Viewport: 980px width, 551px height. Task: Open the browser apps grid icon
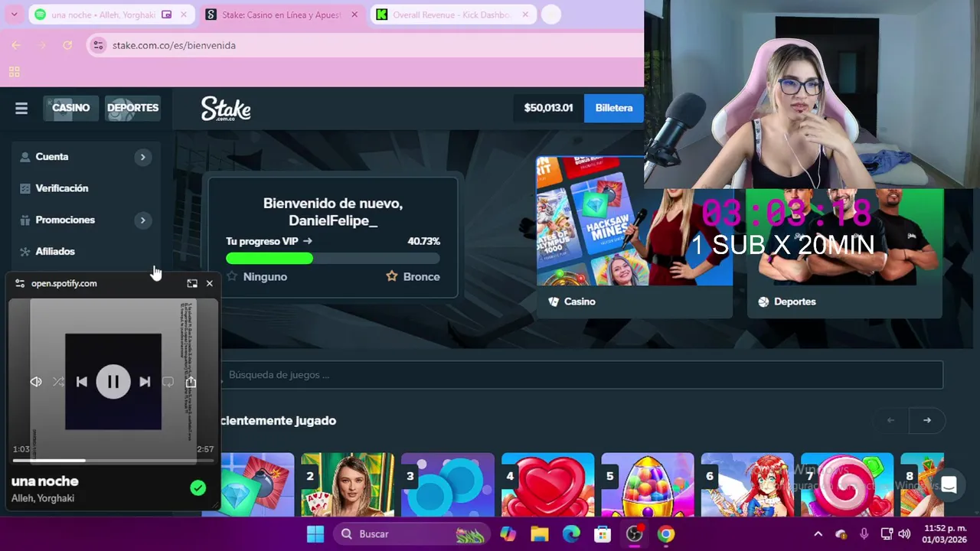point(14,72)
